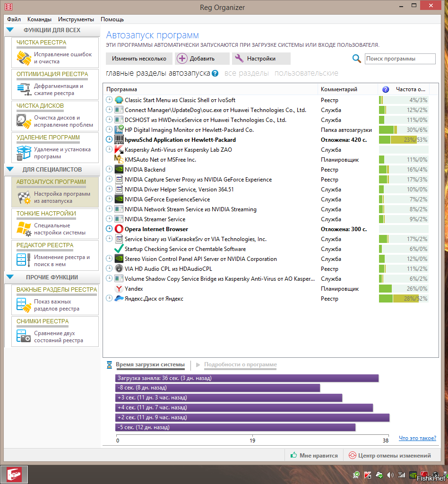The image size is (448, 484).
Task: Select Время загрузки системы tab
Action: click(150, 364)
